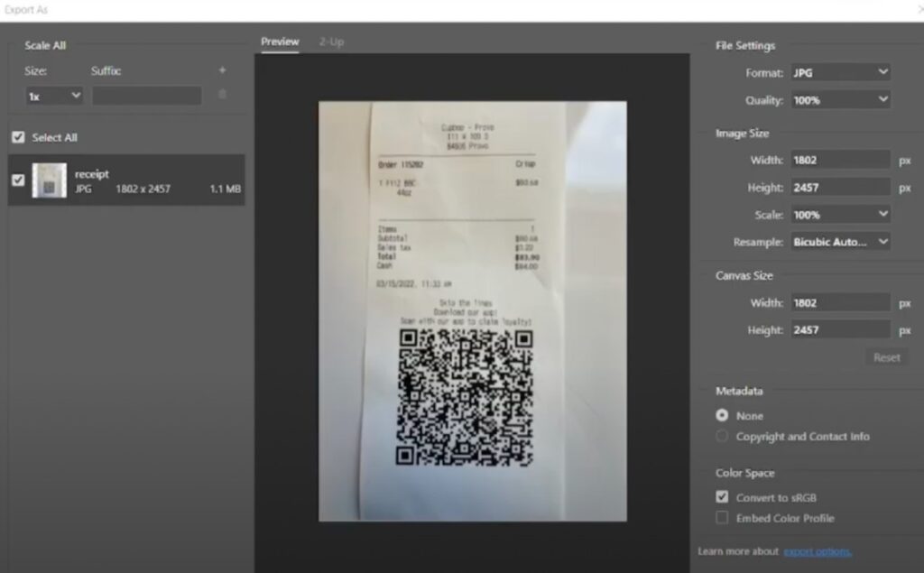Click the '1.1 MB' file size text
The height and width of the screenshot is (573, 924).
225,189
